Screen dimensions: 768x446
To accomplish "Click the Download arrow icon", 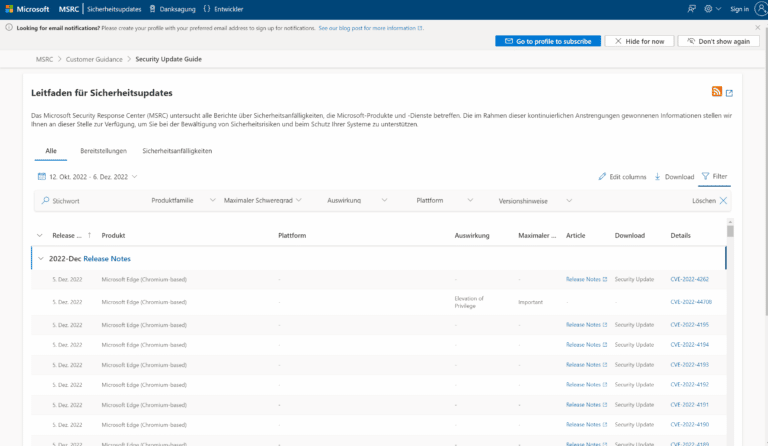I will [657, 176].
